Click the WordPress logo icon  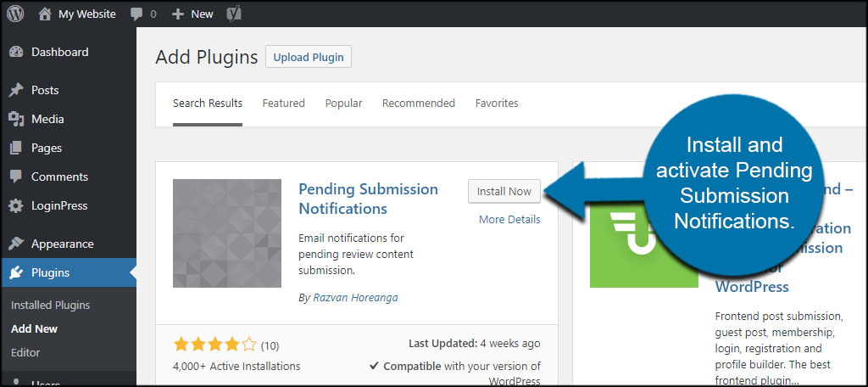click(15, 14)
